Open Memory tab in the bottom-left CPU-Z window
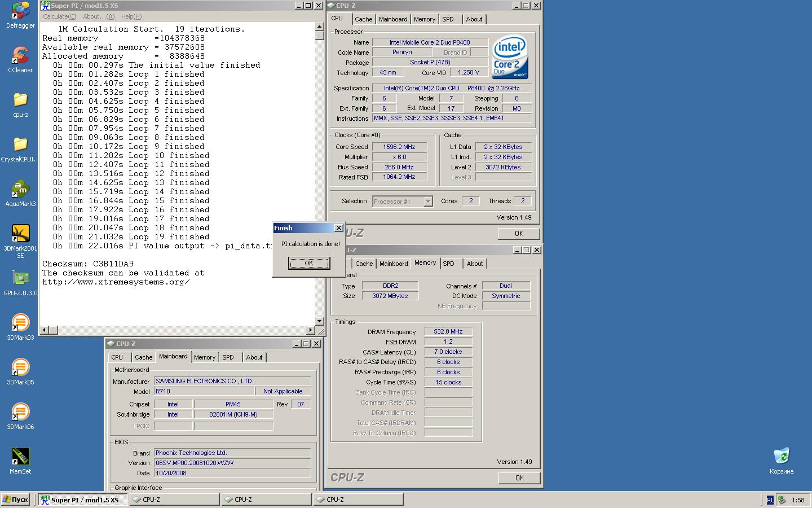Screen dimensions: 812x508 pos(204,357)
